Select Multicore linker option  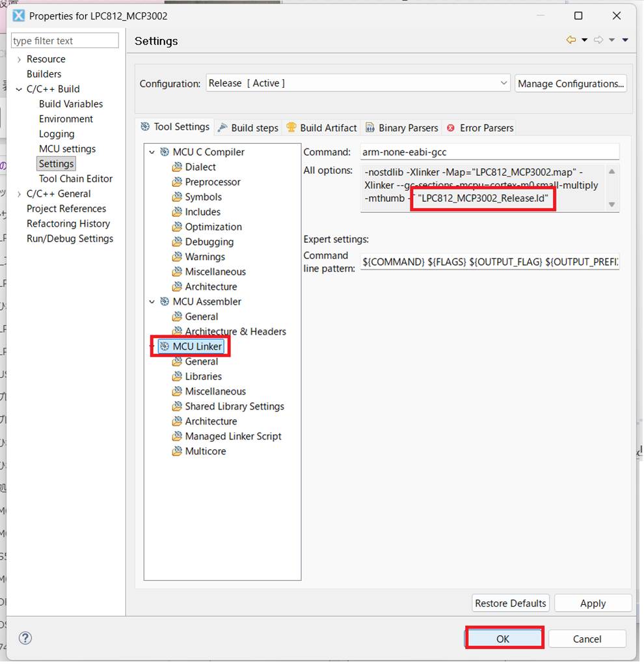click(x=205, y=451)
